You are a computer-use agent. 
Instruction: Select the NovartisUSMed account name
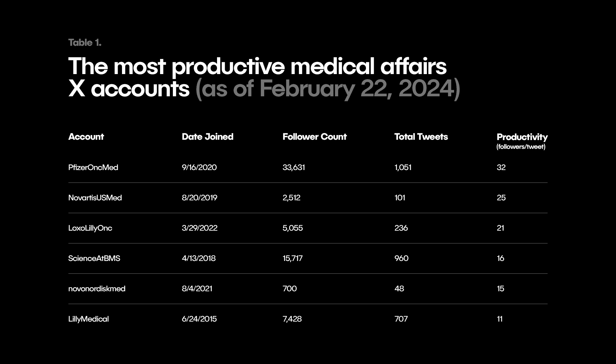95,198
